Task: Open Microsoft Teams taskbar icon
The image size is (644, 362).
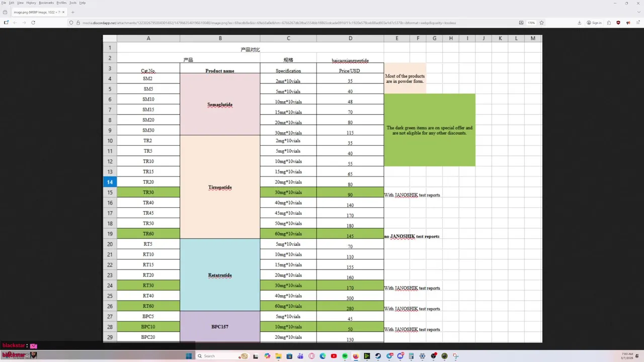Action: 300,356
